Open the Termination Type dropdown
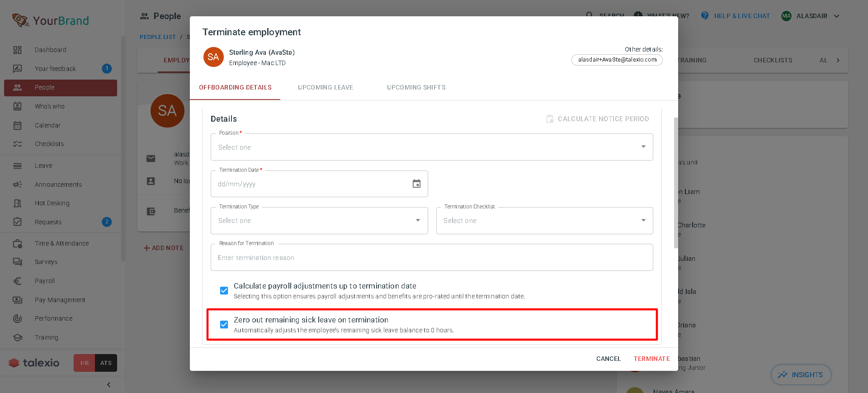The height and width of the screenshot is (393, 868). coord(319,221)
